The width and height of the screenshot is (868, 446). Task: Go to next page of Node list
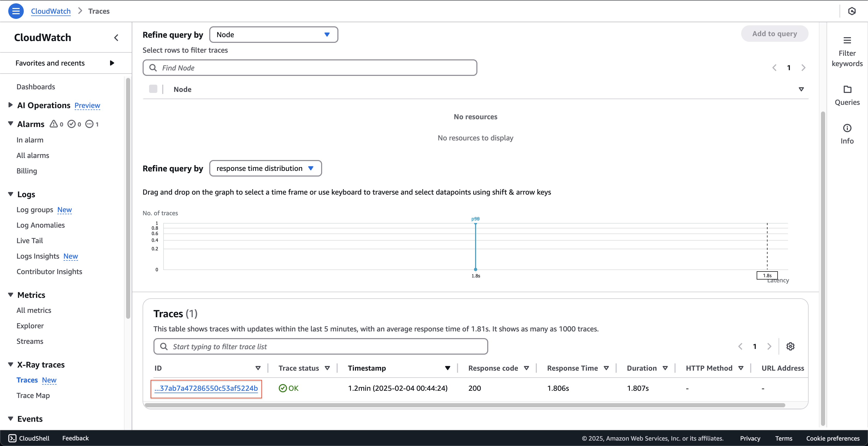[803, 68]
